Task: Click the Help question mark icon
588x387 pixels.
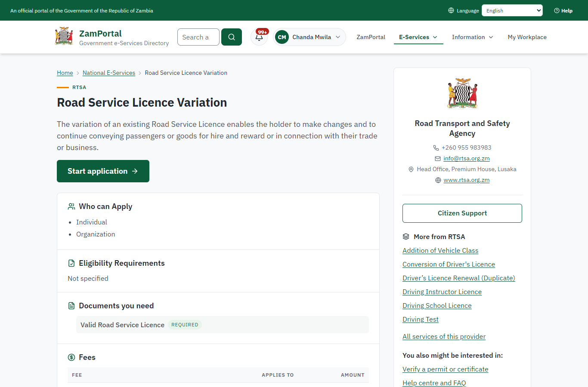Action: tap(557, 11)
